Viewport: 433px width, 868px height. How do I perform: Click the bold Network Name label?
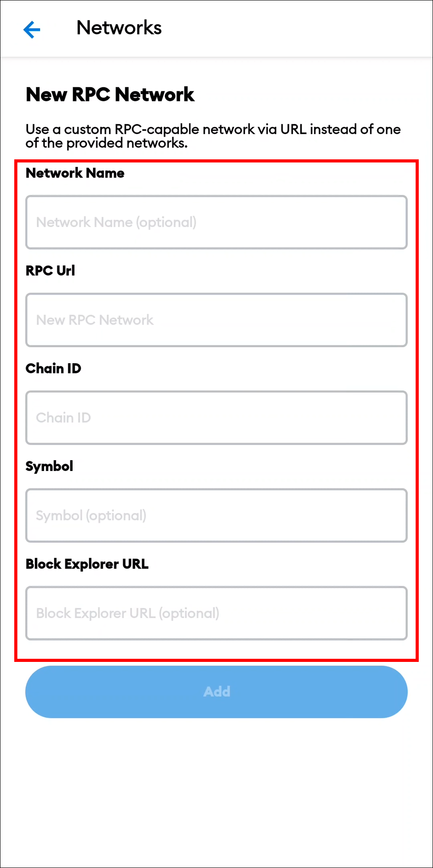[x=75, y=173]
